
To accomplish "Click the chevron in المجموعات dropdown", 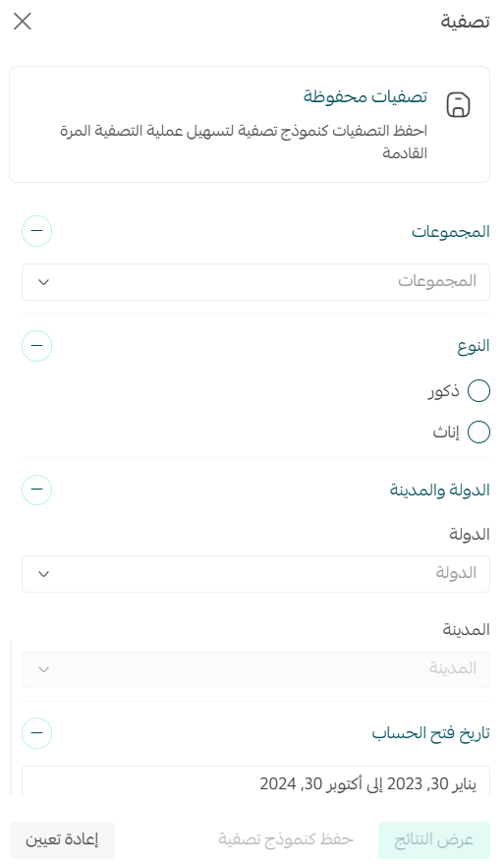I will (x=44, y=282).
